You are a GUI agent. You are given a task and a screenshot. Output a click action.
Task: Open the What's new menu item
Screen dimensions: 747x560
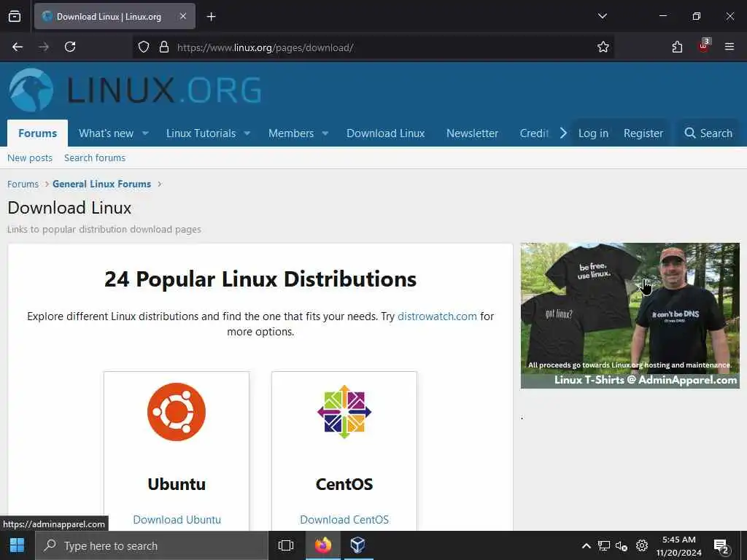point(107,133)
